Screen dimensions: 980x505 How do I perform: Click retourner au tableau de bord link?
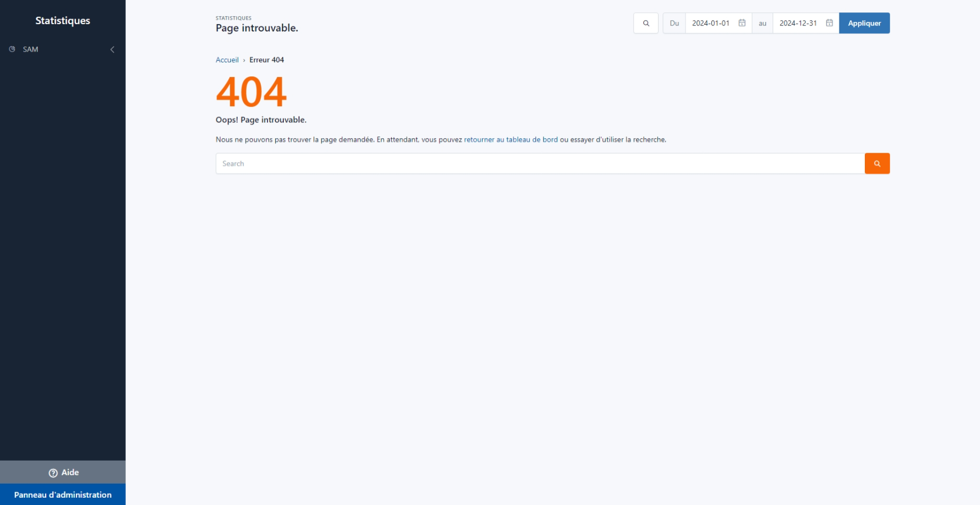tap(511, 140)
